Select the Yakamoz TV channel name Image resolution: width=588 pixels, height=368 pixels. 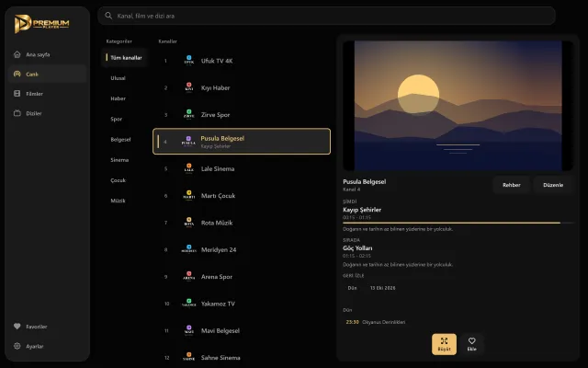218,304
